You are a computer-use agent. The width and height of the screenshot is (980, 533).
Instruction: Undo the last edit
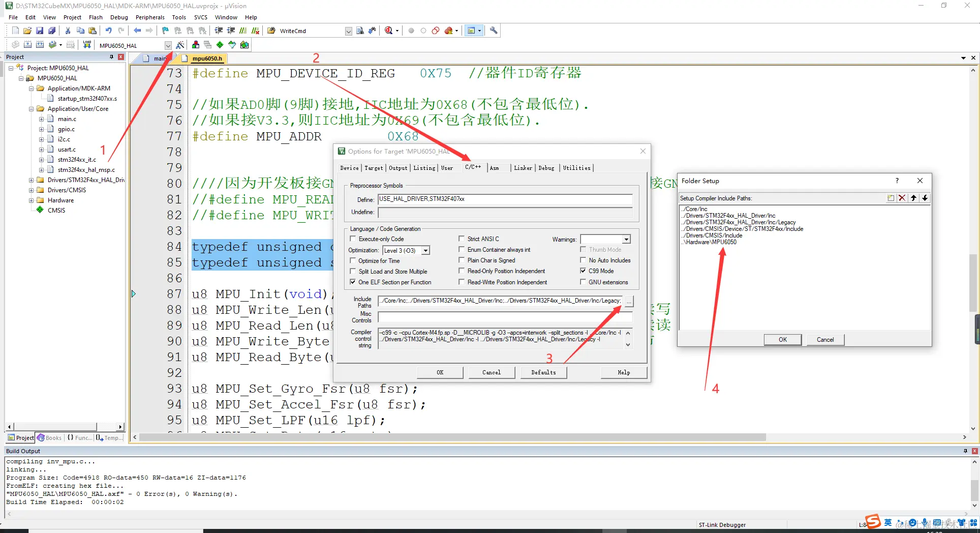coord(108,31)
